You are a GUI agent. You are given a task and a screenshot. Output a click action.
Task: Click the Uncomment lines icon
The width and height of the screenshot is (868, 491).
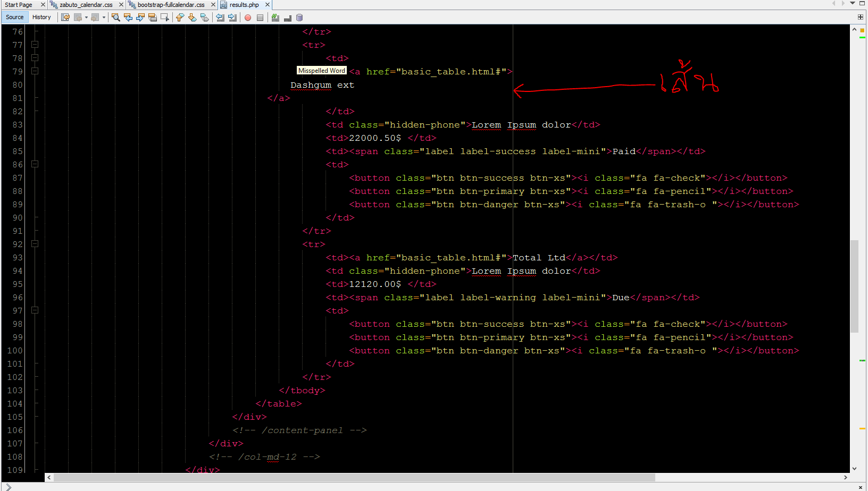[288, 18]
